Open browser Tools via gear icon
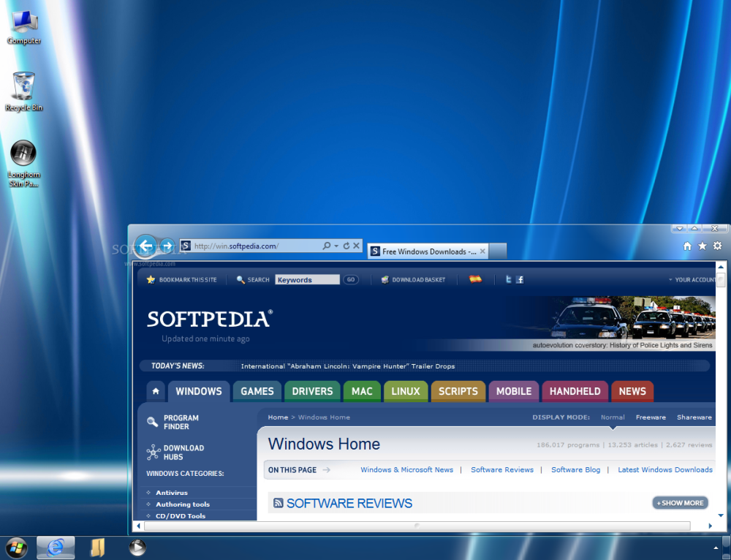Screen dimensions: 731x560 (x=717, y=246)
